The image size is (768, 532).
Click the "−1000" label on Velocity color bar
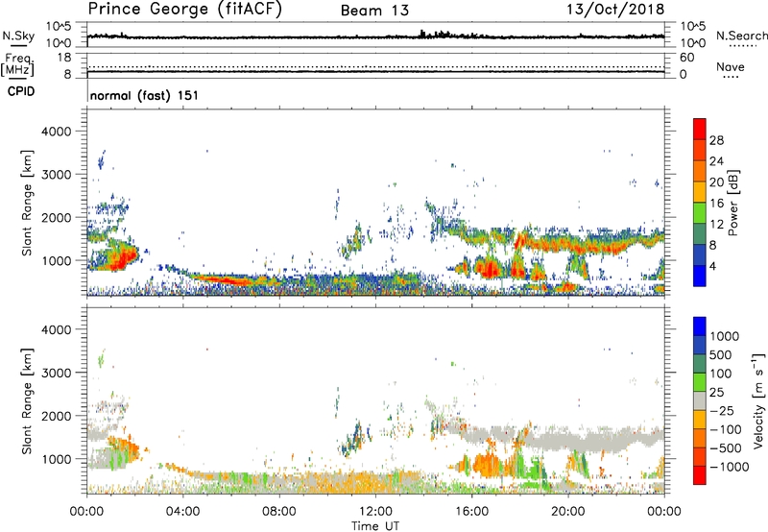(730, 467)
